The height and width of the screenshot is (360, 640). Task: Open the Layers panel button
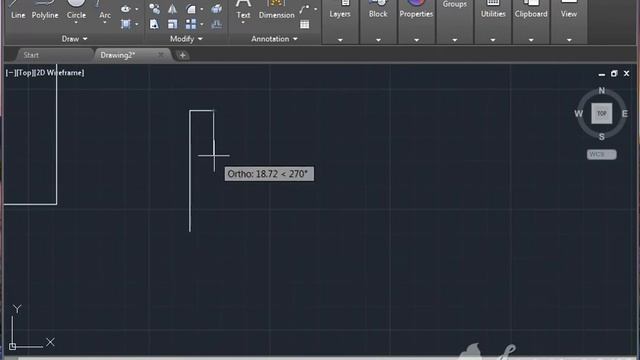click(x=340, y=10)
